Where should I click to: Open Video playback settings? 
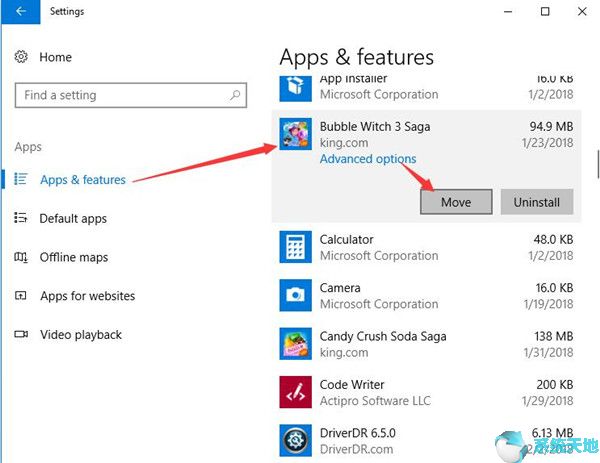pyautogui.click(x=80, y=334)
